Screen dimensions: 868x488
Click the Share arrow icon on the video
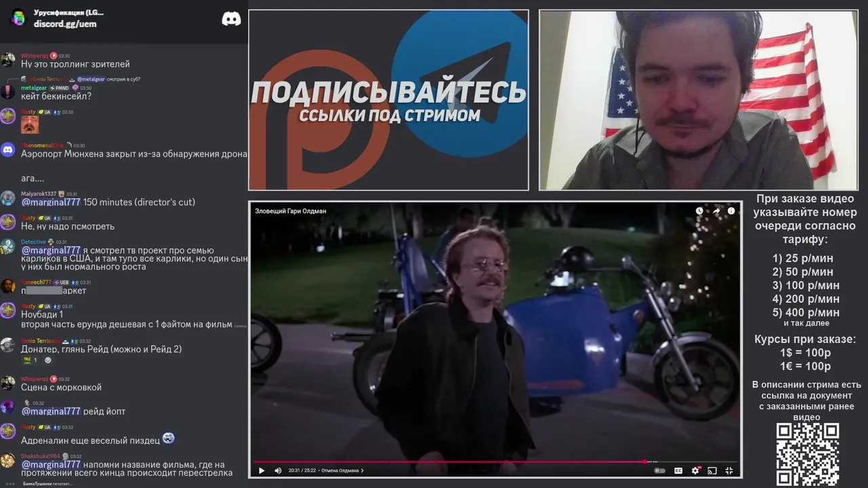tap(716, 211)
